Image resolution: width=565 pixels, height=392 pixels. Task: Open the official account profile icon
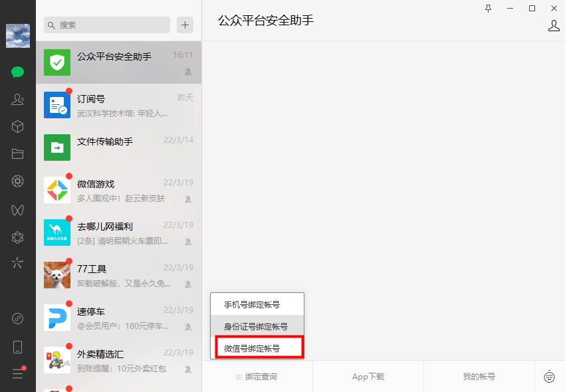554,26
